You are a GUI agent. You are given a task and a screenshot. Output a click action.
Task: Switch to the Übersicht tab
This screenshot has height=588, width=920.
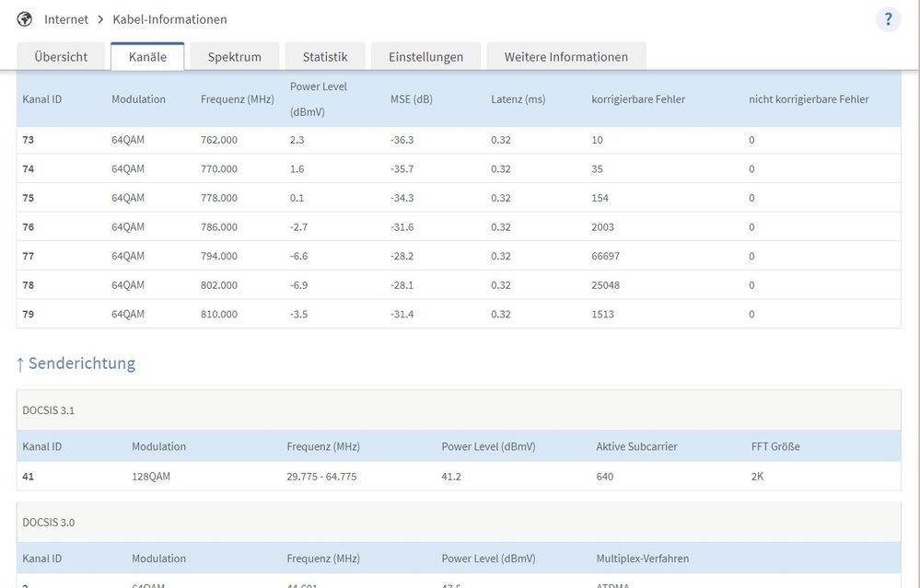[x=61, y=56]
